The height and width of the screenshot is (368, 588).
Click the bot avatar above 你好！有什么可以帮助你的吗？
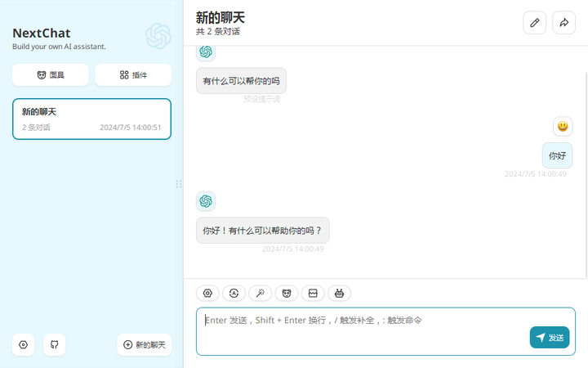[206, 201]
